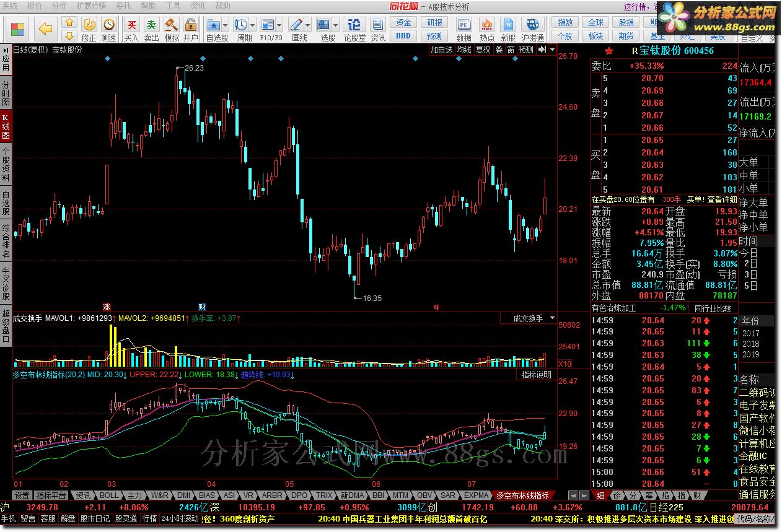Open the 数据 PE data icon
Screen dimensions: 782x532
tap(463, 25)
